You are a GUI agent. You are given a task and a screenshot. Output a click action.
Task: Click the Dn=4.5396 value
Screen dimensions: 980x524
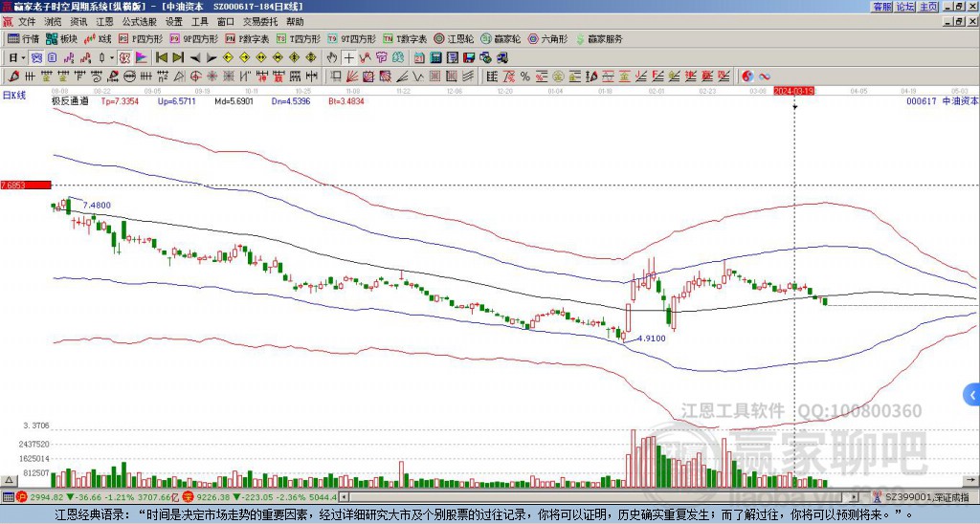coord(291,100)
